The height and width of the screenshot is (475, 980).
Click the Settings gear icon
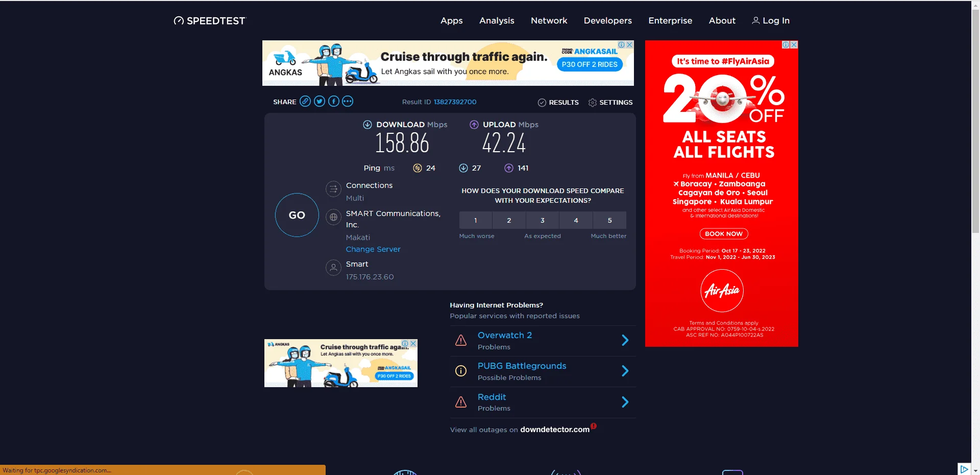[593, 103]
